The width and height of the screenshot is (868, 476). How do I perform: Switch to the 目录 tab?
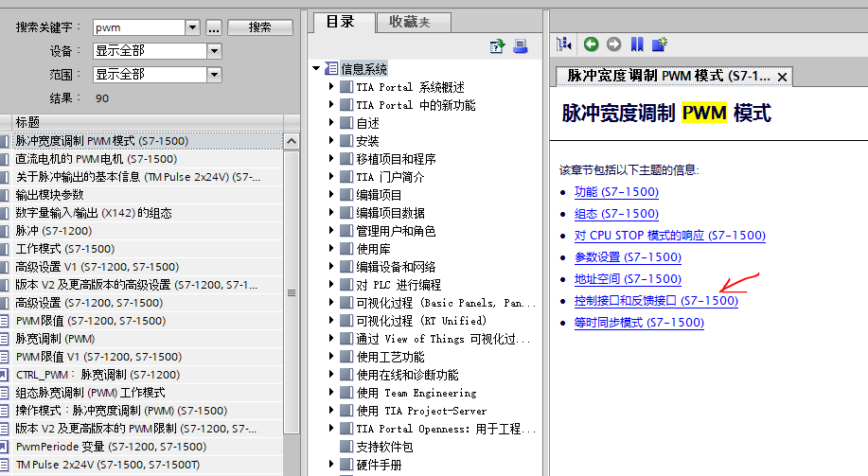342,22
